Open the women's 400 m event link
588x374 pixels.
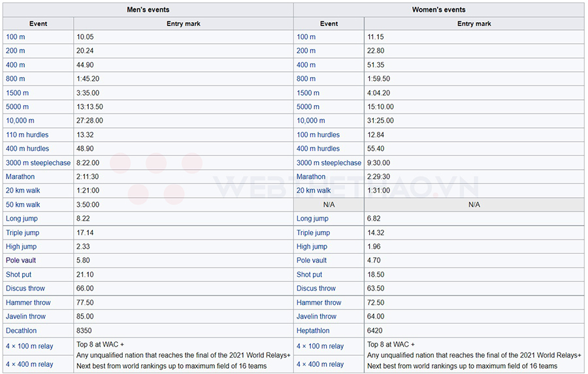(306, 65)
